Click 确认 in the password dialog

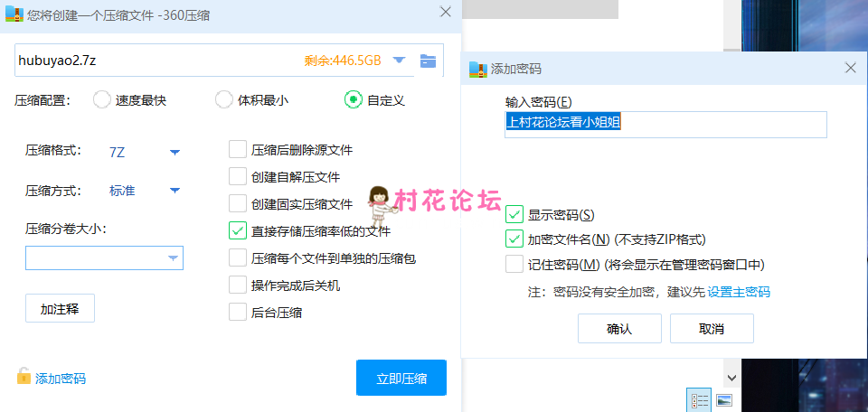[x=619, y=329]
